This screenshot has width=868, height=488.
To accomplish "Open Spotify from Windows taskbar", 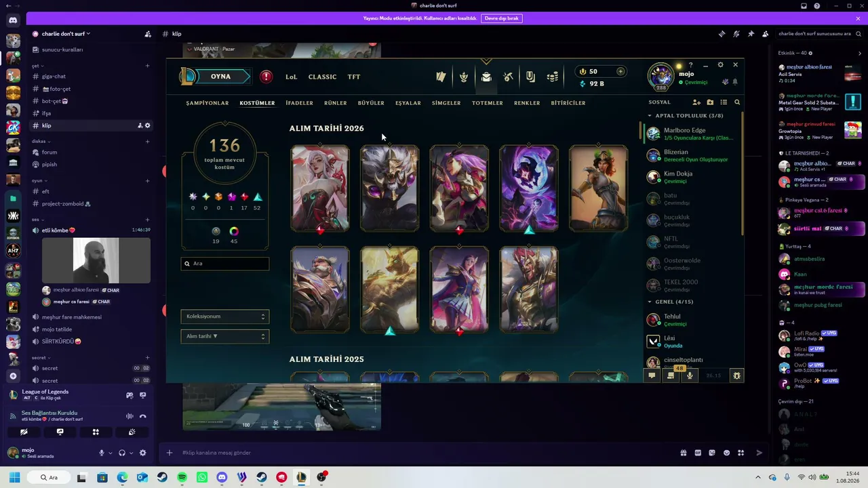I will (182, 477).
